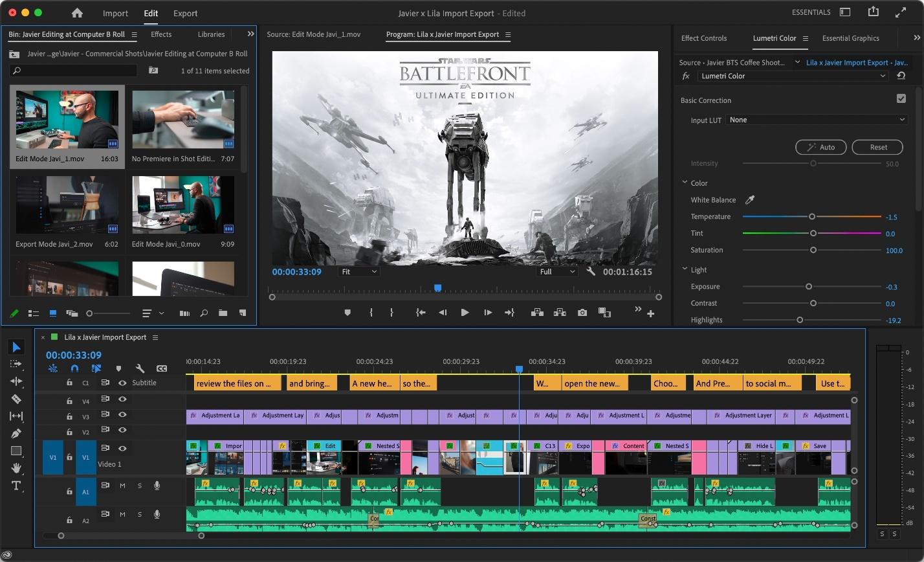This screenshot has width=924, height=562.
Task: Toggle Basic Correction checkbox
Action: 901,98
